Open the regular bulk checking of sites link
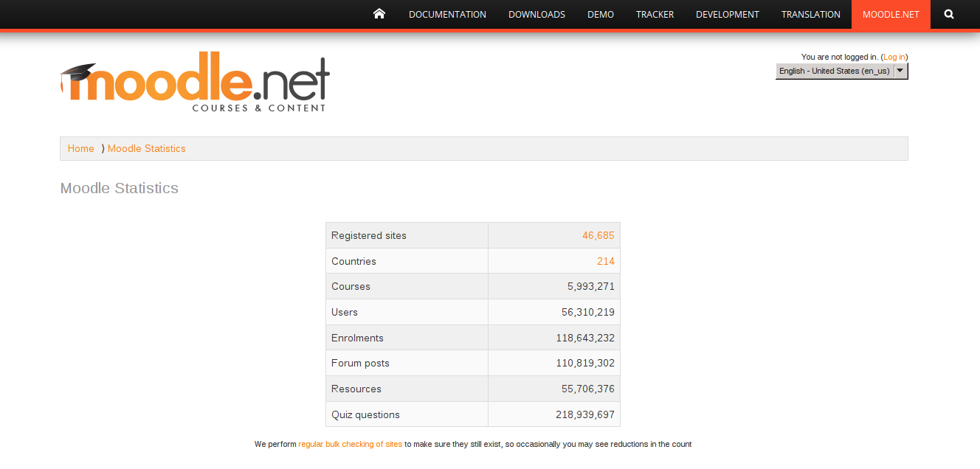This screenshot has height=469, width=980. tap(351, 444)
